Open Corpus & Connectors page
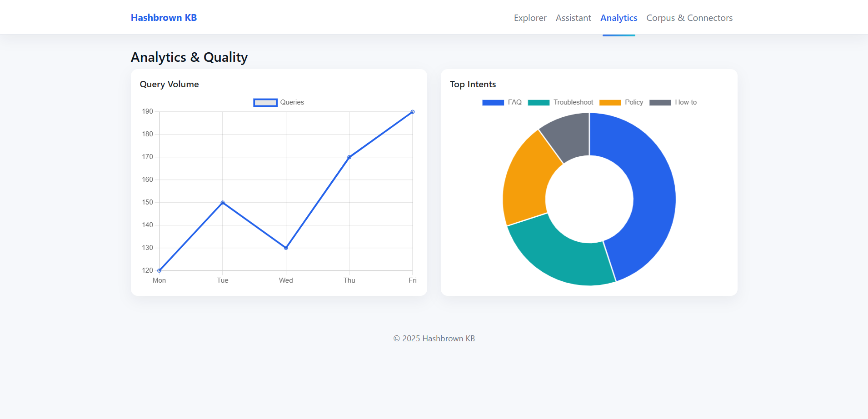The height and width of the screenshot is (419, 868). click(689, 18)
